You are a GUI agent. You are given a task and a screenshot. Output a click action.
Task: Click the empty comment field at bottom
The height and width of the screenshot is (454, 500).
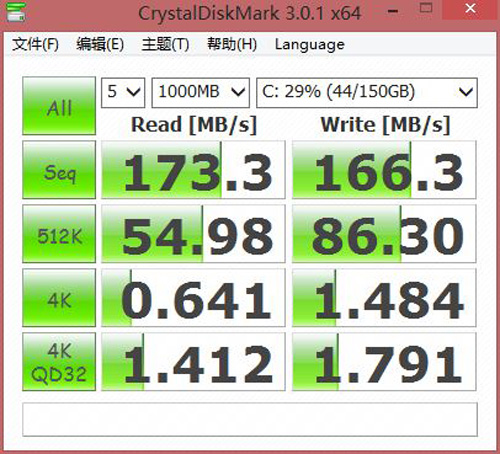250,419
